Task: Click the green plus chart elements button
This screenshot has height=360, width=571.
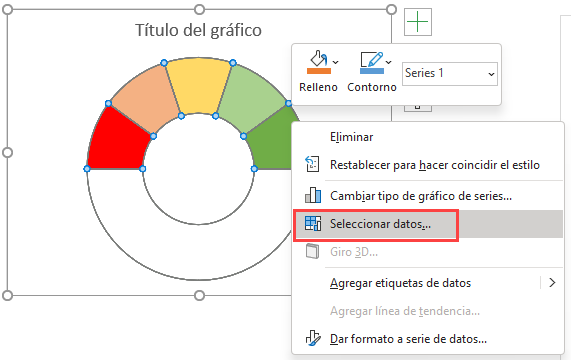Action: 418,22
